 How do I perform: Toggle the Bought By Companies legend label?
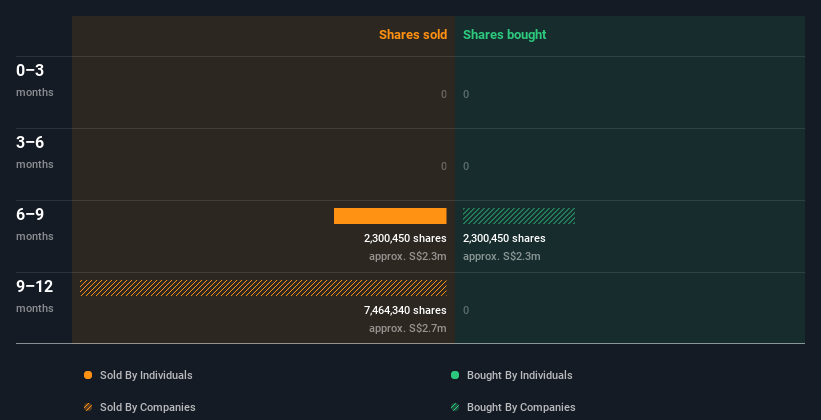521,407
